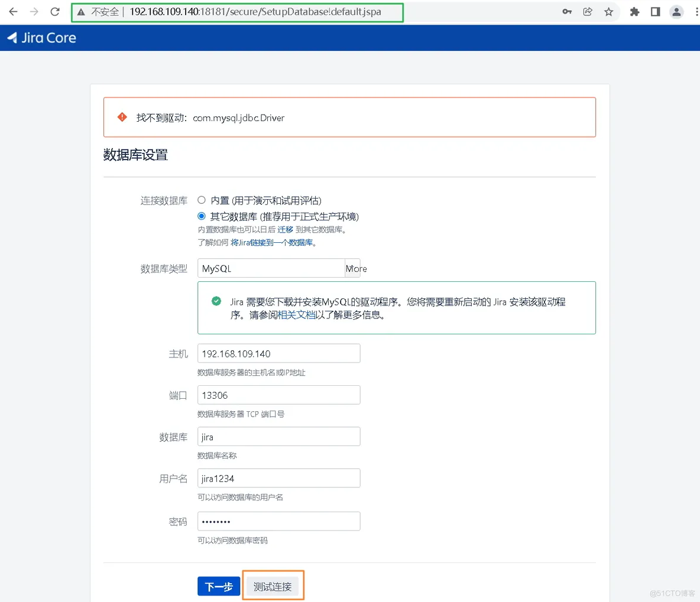Viewport: 700px width, 602px height.
Task: Open the 将Jira链接到一个数据库 link
Action: pos(271,242)
